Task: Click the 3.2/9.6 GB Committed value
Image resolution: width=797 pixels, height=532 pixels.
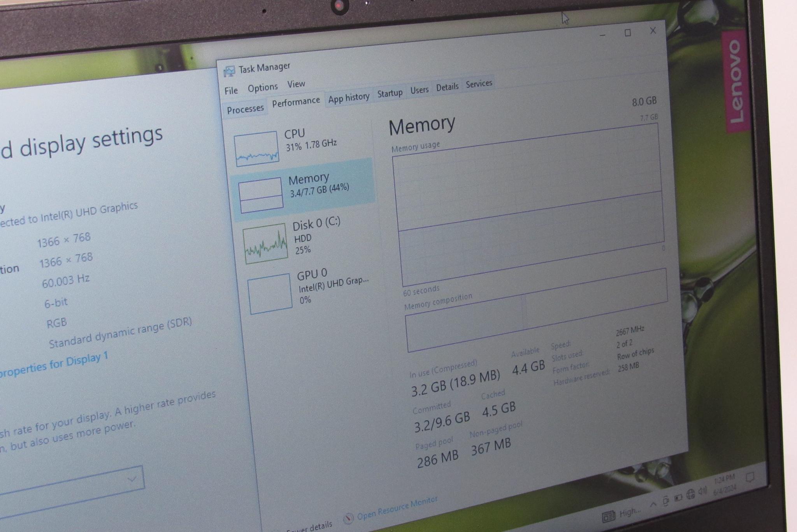Action: point(442,422)
